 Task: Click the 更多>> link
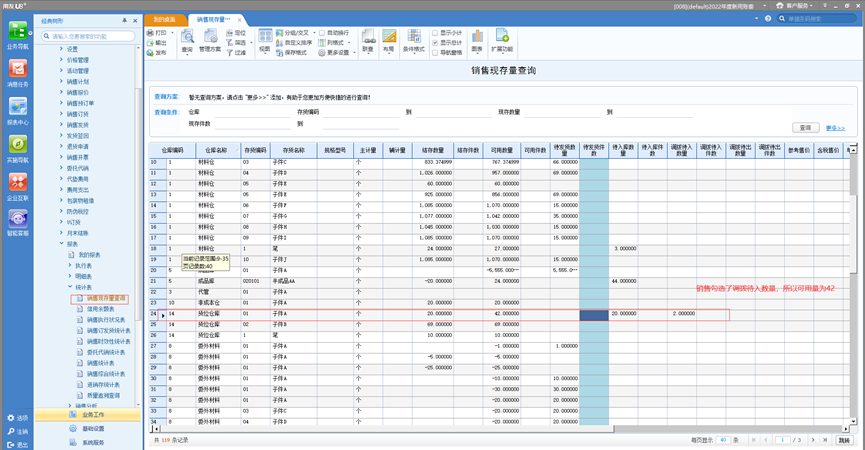(x=835, y=128)
